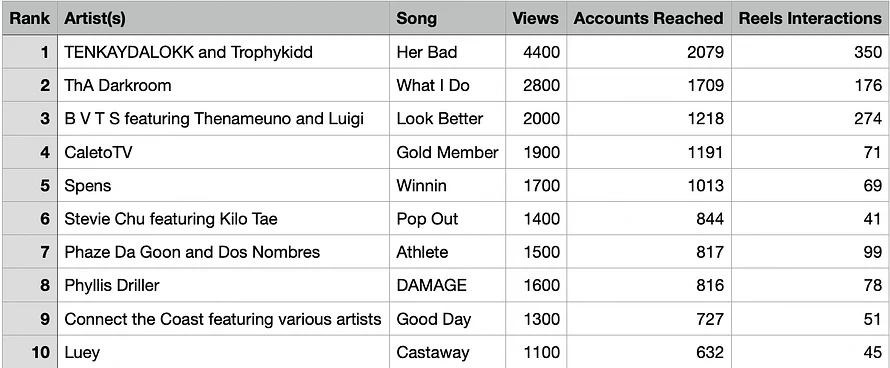Select the Artist(s) column header
Screen dimensions: 890x368
click(224, 18)
